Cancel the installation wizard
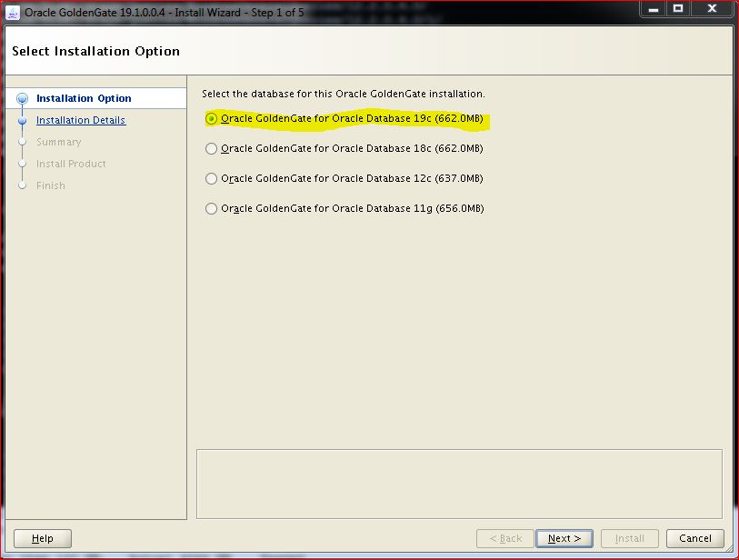The image size is (739, 560). (x=695, y=538)
